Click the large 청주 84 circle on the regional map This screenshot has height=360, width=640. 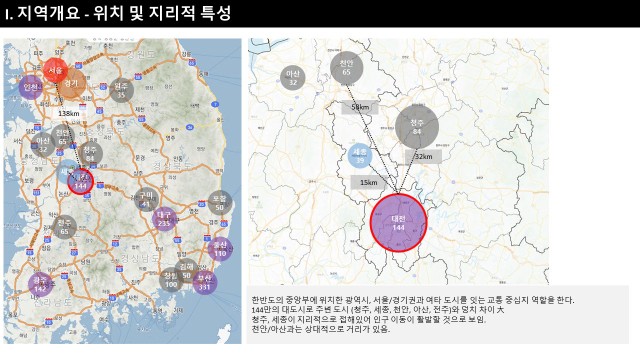coord(417,127)
